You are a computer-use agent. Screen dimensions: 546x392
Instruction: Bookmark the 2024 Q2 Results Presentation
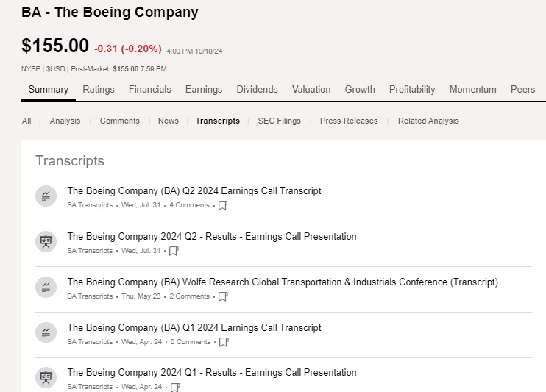(x=174, y=251)
